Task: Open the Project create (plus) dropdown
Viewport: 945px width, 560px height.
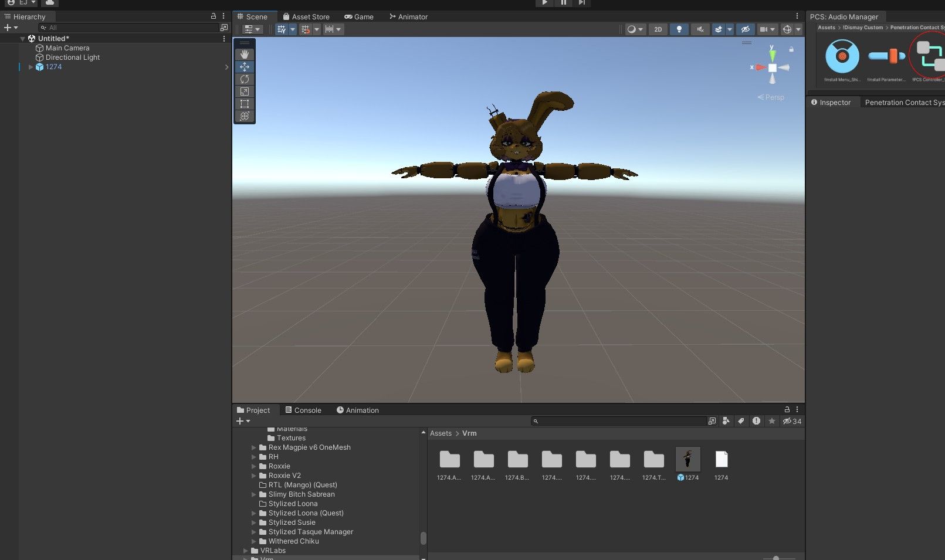Action: click(x=243, y=421)
